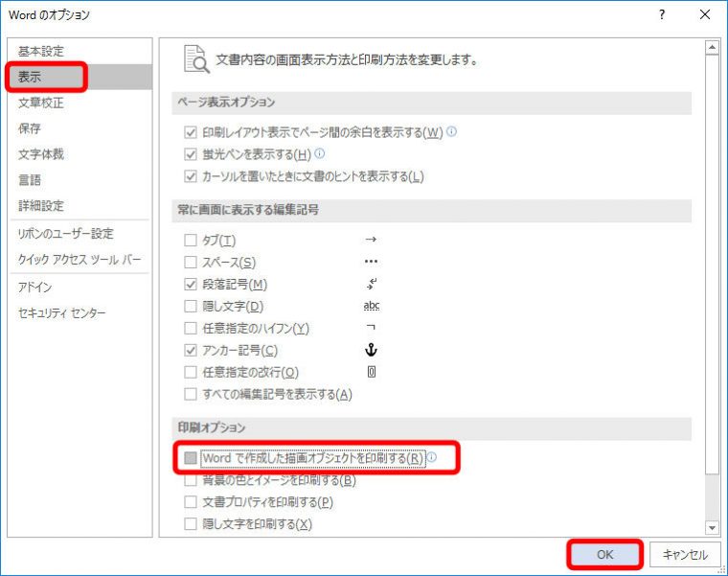This screenshot has width=728, height=576.
Task: Click the 印刷オプション section header
Action: click(x=432, y=427)
